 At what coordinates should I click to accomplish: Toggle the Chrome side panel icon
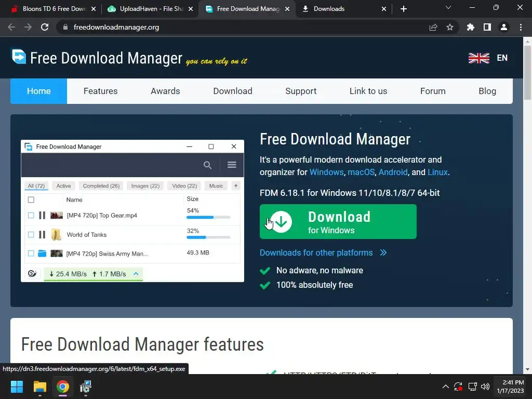(487, 27)
